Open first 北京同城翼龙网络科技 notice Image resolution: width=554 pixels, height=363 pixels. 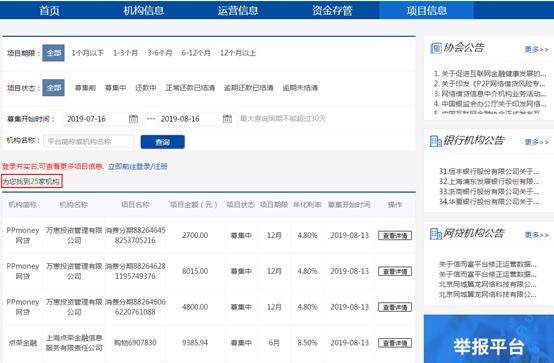click(488, 284)
